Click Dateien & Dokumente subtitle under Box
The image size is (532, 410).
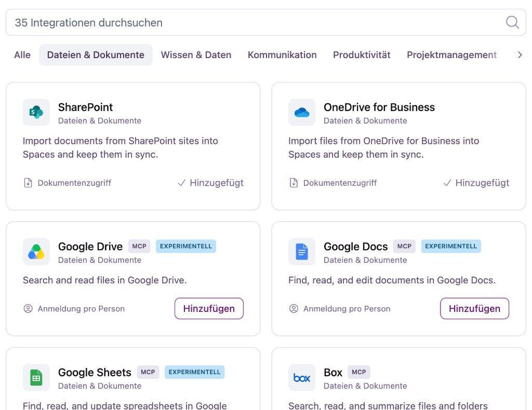point(365,386)
